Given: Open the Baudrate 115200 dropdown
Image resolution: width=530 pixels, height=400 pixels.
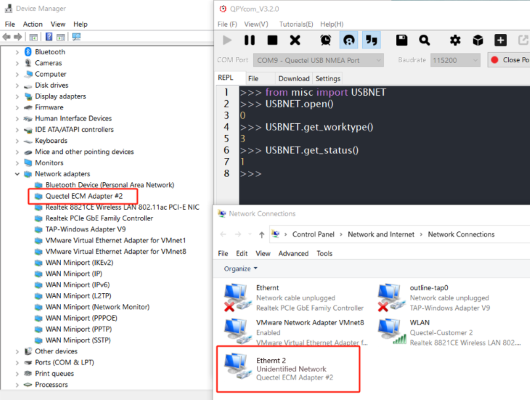Looking at the screenshot, I should [x=455, y=60].
